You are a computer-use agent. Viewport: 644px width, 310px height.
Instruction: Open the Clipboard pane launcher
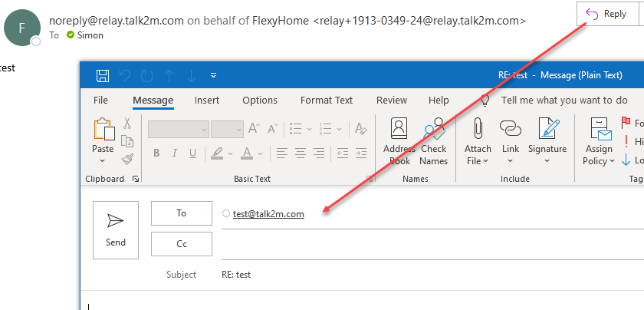pyautogui.click(x=135, y=179)
